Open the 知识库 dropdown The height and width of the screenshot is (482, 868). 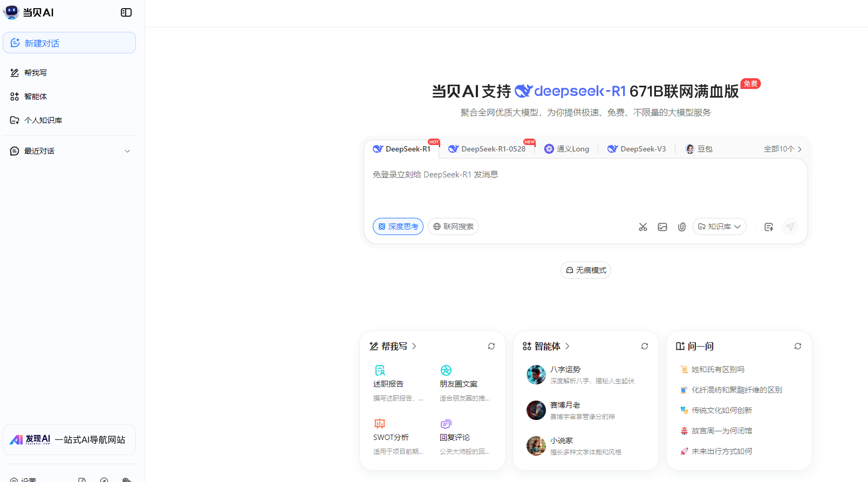point(720,226)
